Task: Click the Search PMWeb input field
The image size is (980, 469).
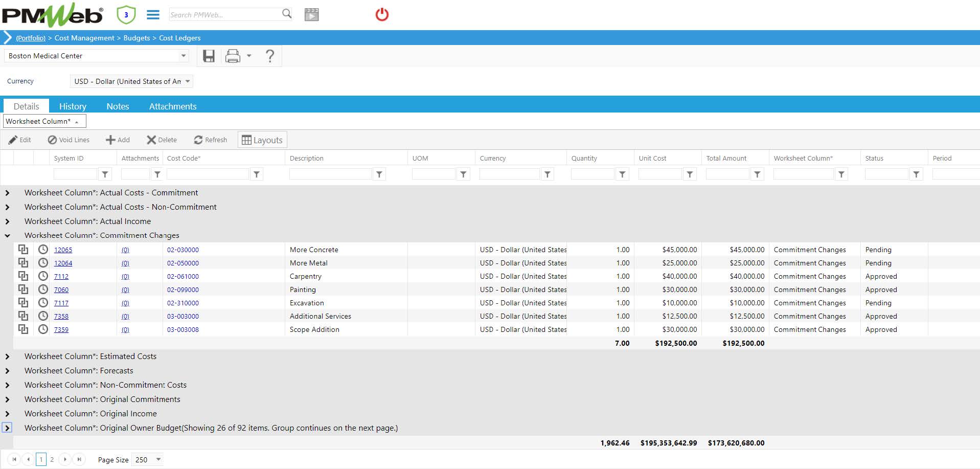Action: 225,15
